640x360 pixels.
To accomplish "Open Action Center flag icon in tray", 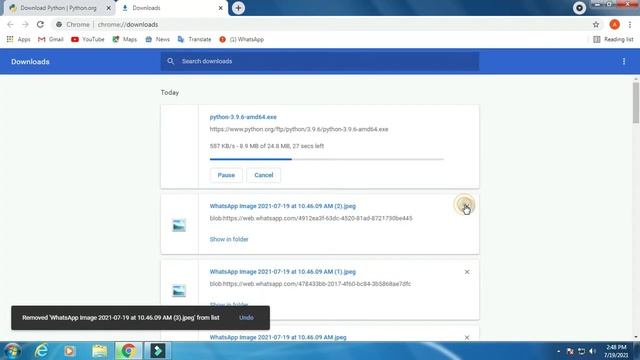I will tap(570, 351).
